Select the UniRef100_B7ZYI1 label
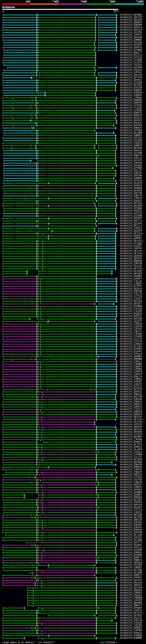The height and width of the screenshot is (644, 146). (x=131, y=55)
